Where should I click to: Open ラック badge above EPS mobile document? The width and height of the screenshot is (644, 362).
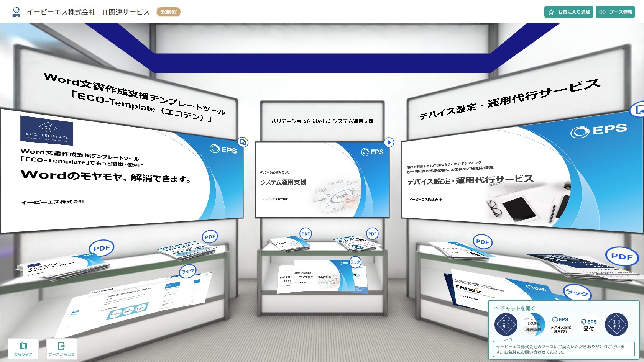tap(577, 293)
